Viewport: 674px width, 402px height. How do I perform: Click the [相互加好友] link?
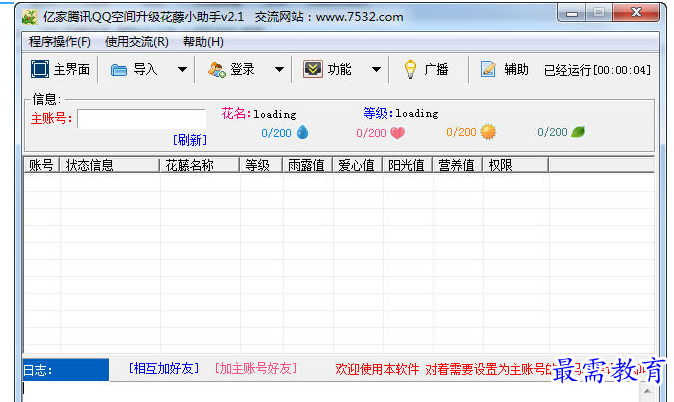164,368
